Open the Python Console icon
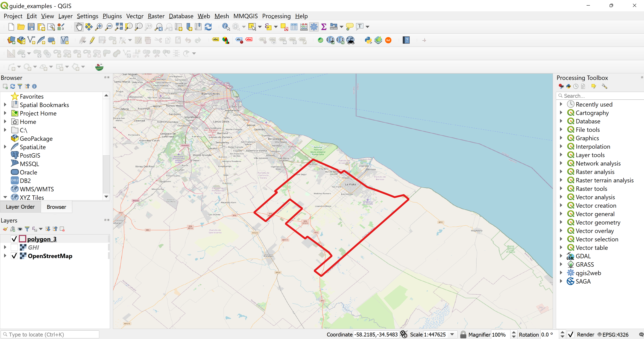 point(368,40)
